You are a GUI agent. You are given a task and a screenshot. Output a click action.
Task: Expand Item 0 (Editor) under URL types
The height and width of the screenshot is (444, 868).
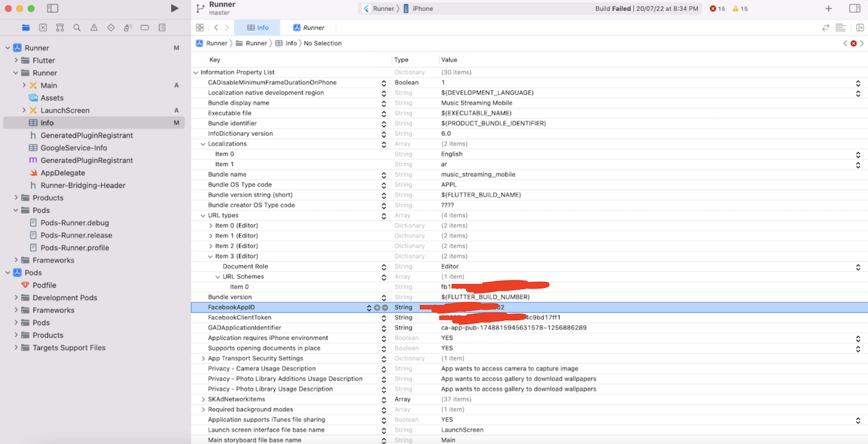[x=211, y=226]
